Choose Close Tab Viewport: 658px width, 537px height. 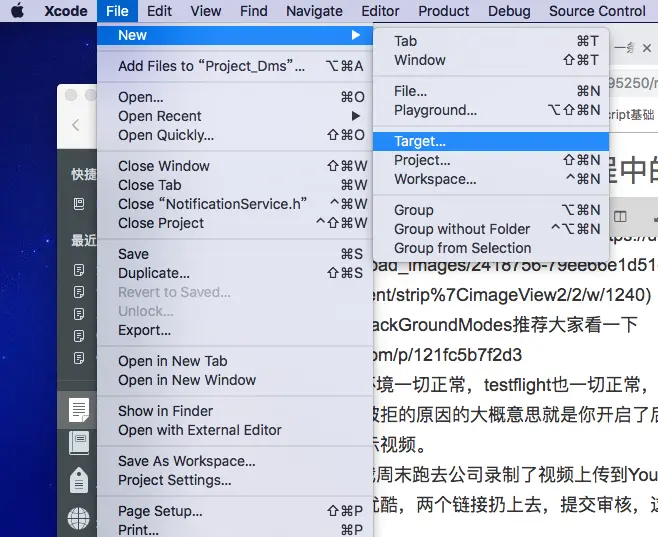[235, 185]
